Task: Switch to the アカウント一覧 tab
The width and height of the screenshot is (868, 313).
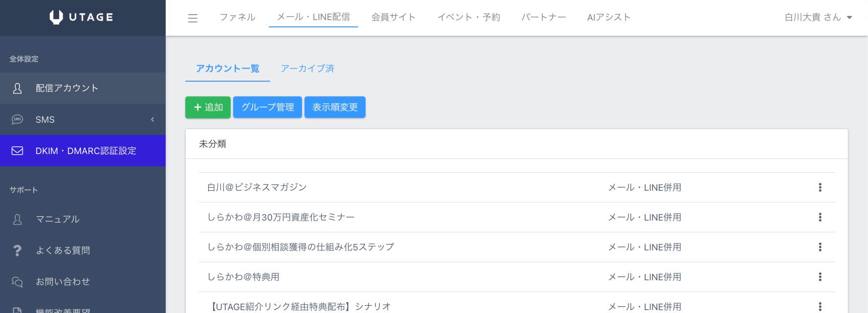Action: pos(228,68)
